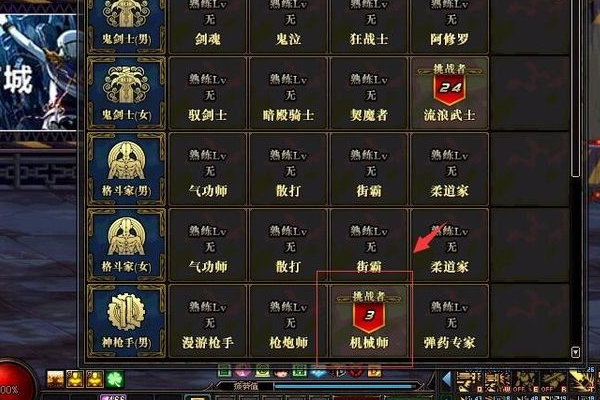600x400 pixels.
Task: Click the green four-leaf clover buff icon
Action: click(x=114, y=379)
